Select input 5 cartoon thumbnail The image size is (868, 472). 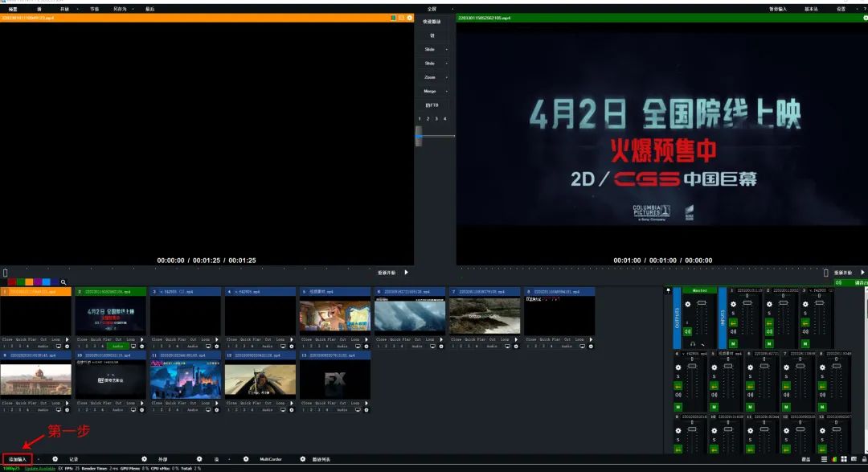335,315
